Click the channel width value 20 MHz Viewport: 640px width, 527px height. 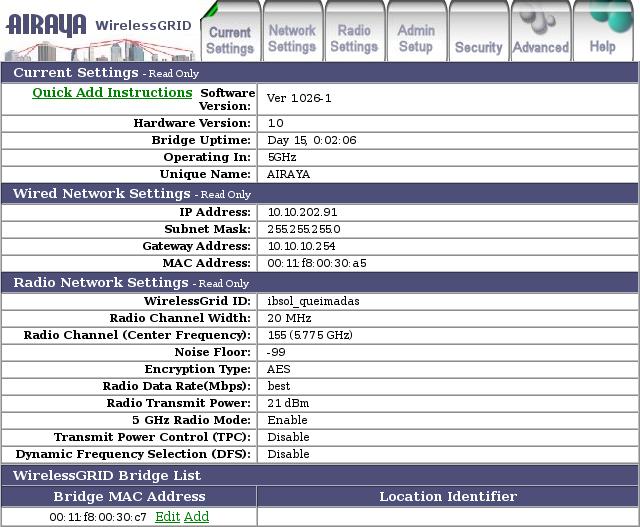pyautogui.click(x=289, y=318)
